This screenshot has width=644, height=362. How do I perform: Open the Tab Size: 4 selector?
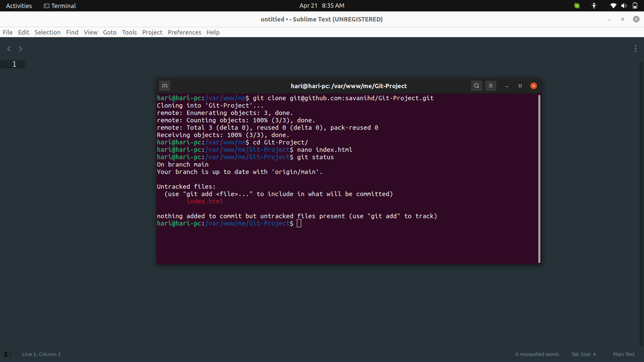583,354
